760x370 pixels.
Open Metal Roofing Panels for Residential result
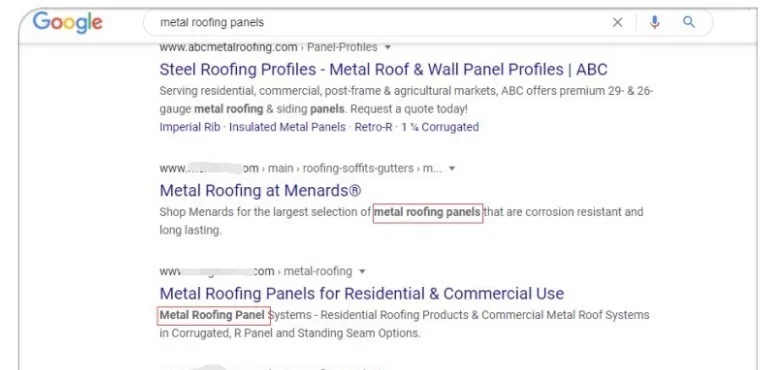(362, 293)
